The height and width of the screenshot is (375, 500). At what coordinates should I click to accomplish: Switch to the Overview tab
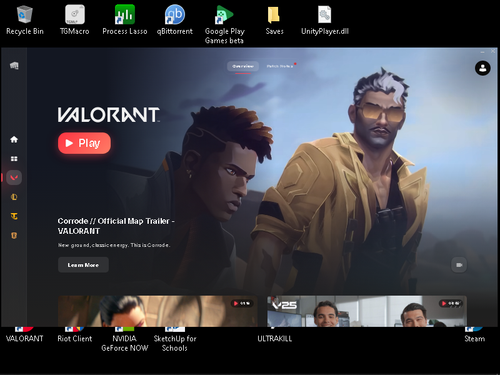coord(243,66)
